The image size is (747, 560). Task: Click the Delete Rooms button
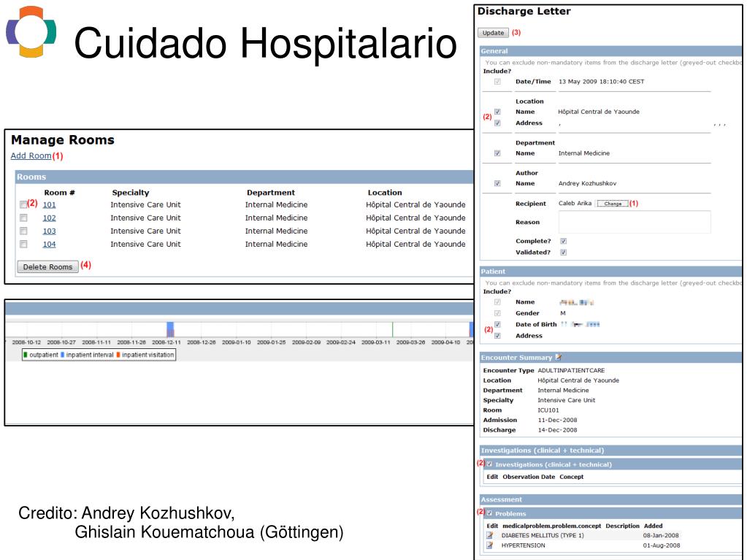47,266
